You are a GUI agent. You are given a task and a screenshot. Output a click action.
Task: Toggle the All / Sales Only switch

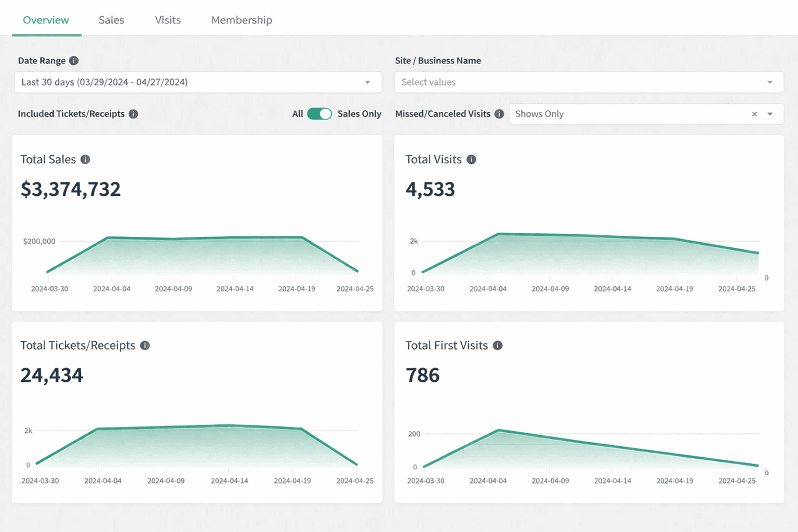319,114
